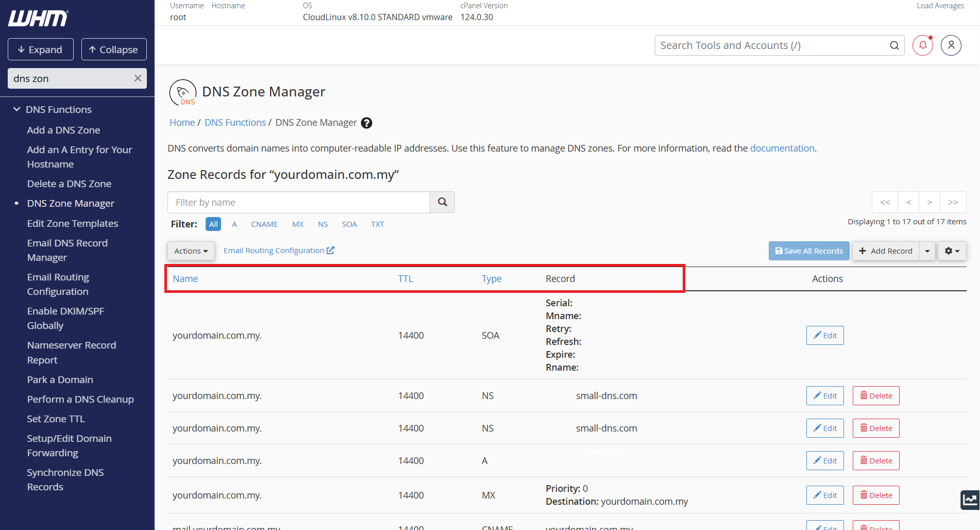
Task: Clear the sidebar search with the X icon
Action: 138,78
